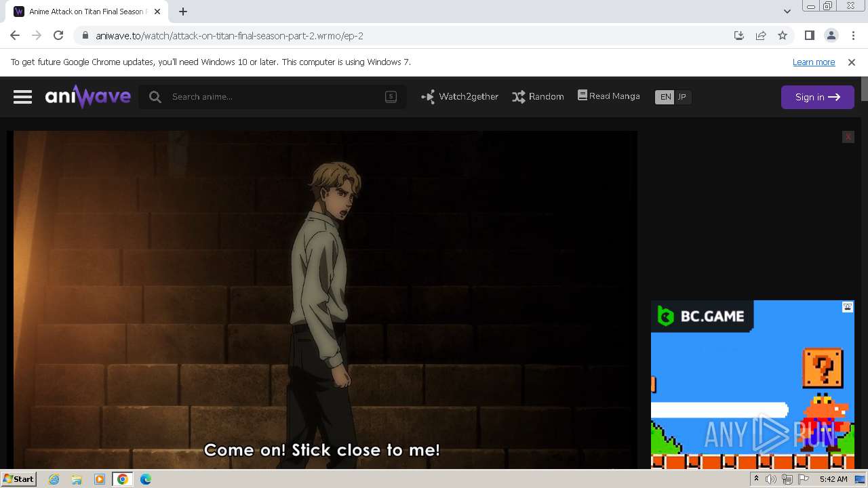Click the address bar URL
This screenshot has height=488, width=868.
pyautogui.click(x=230, y=36)
